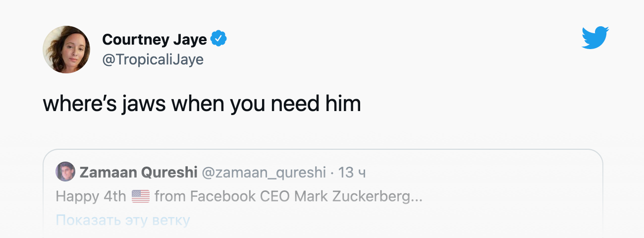Open Zamaan Qureshi's name in quoted tweet
Viewport: 644px width, 238px height.
(x=138, y=172)
